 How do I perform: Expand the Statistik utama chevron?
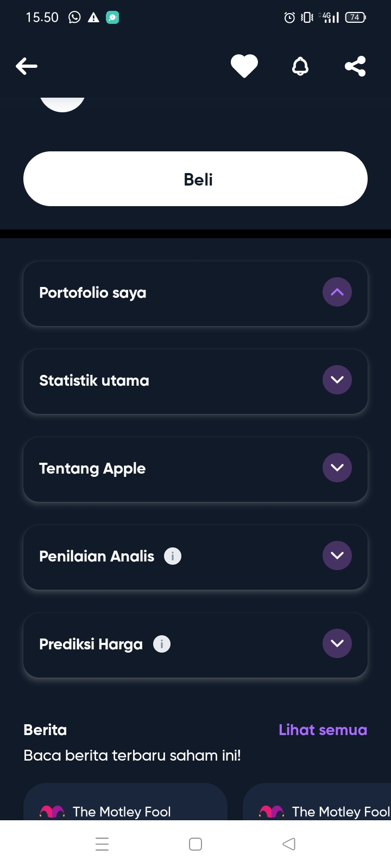(337, 380)
